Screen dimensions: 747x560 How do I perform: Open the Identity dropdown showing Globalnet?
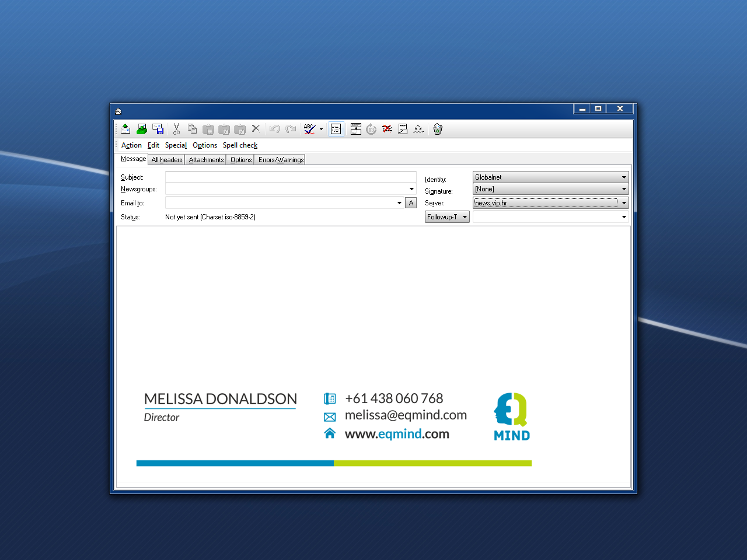pyautogui.click(x=550, y=177)
